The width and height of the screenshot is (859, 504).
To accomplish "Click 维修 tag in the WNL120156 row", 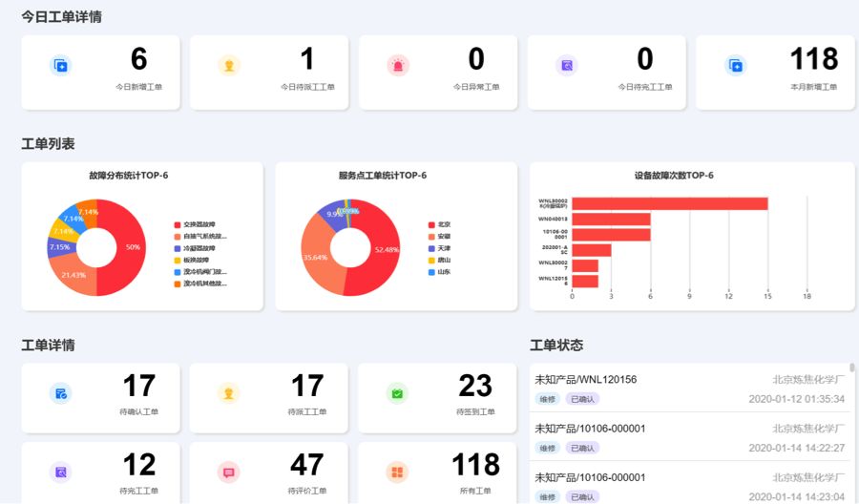I will [x=547, y=399].
